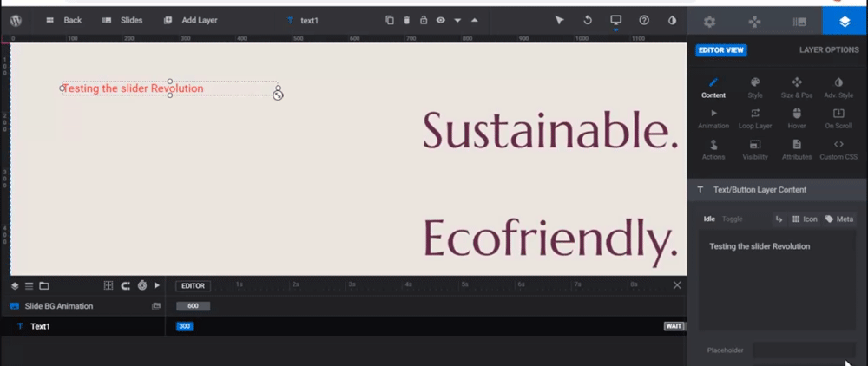868x366 pixels.
Task: Click the 300 timeline frame marker
Action: click(185, 326)
